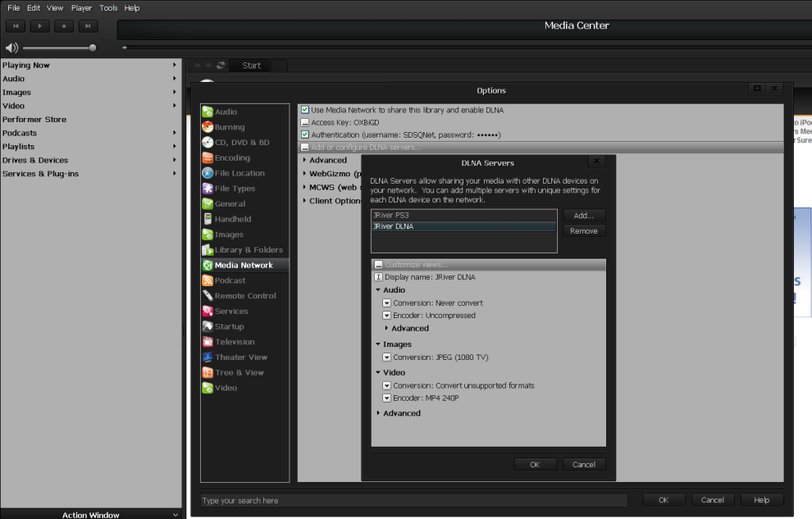Open the File menu
812x519 pixels.
[x=13, y=7]
